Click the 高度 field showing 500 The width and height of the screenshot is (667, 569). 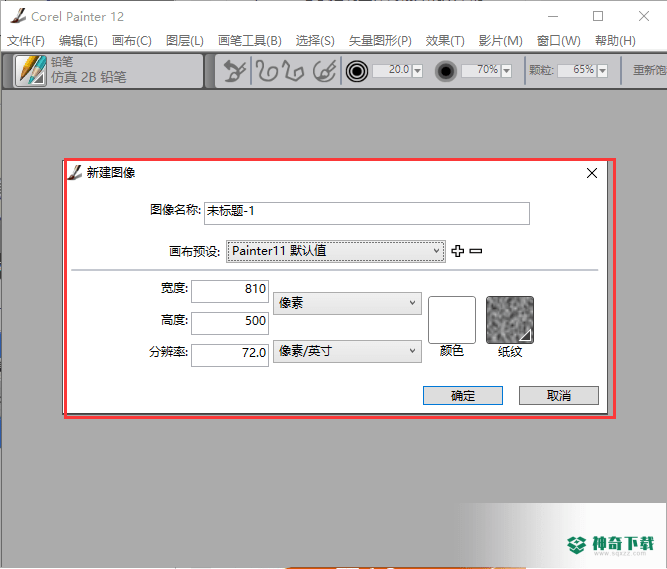230,323
